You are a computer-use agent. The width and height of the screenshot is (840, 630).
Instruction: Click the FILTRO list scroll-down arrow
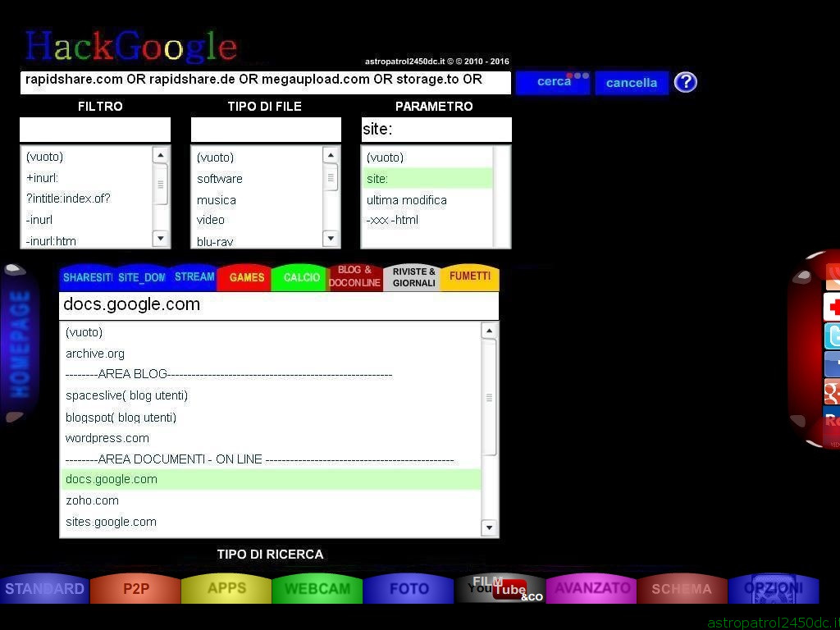click(161, 239)
